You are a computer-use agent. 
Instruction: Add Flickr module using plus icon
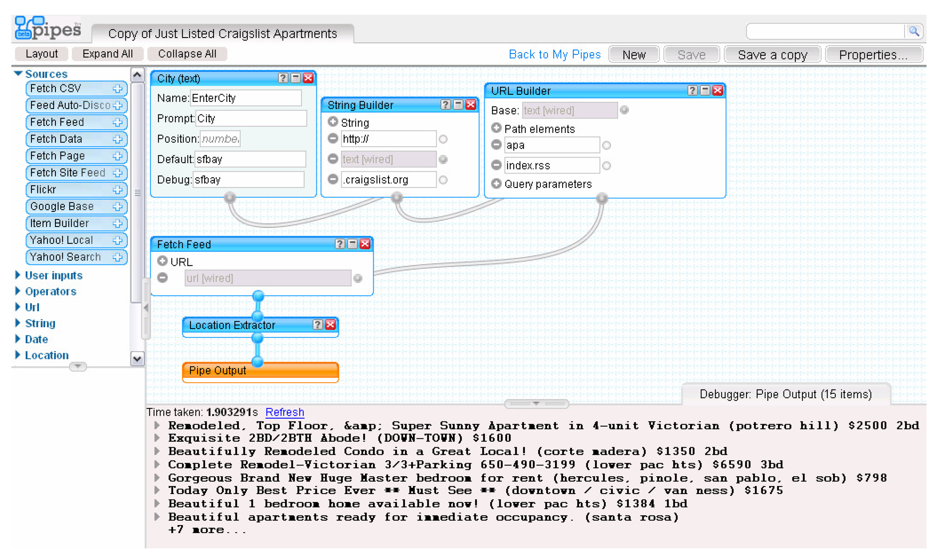(118, 190)
